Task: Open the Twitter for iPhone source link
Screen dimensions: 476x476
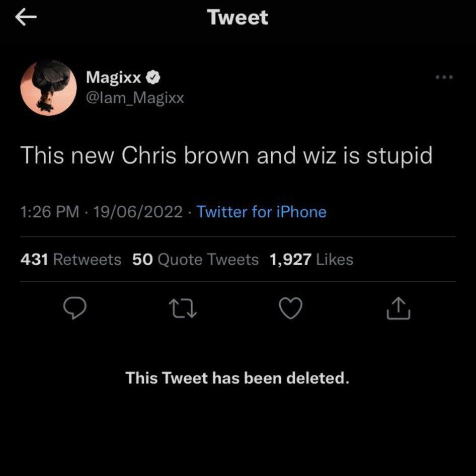Action: pos(261,212)
